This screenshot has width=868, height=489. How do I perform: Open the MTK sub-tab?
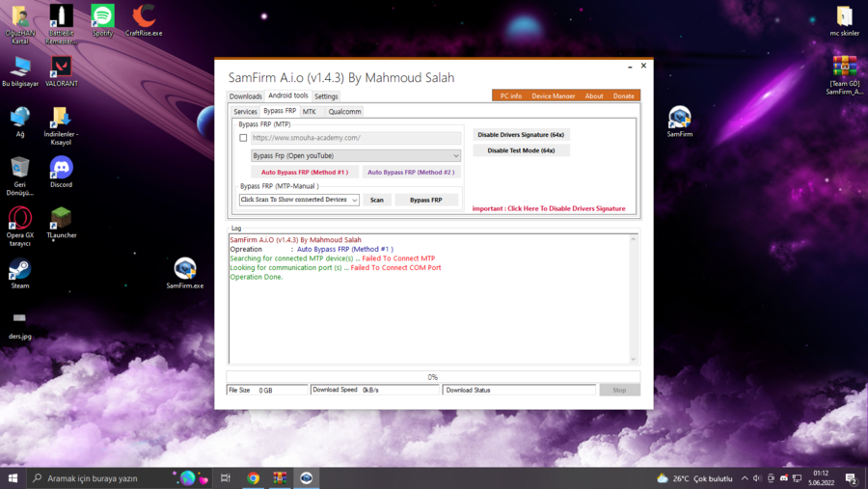coord(309,111)
